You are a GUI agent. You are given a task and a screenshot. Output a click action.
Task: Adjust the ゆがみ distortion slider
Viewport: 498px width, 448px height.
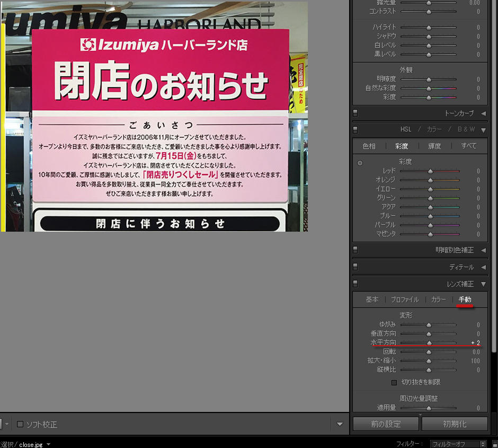pos(429,325)
